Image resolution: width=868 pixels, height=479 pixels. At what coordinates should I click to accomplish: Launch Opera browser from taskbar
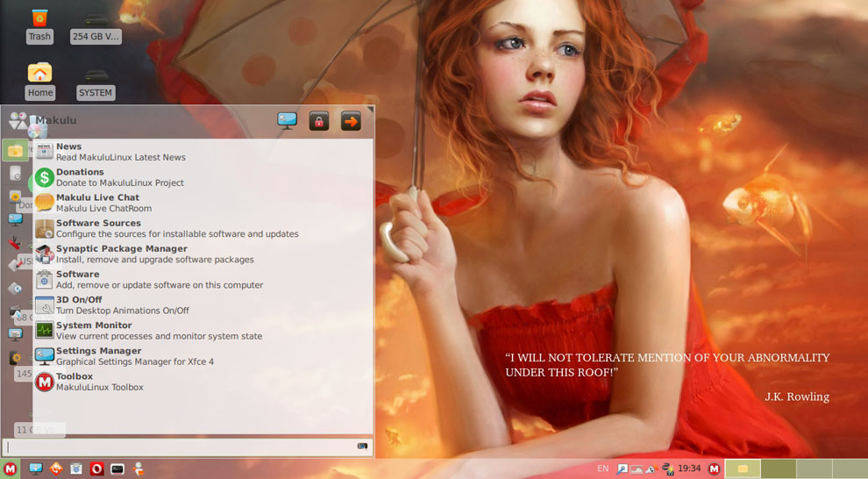[96, 469]
